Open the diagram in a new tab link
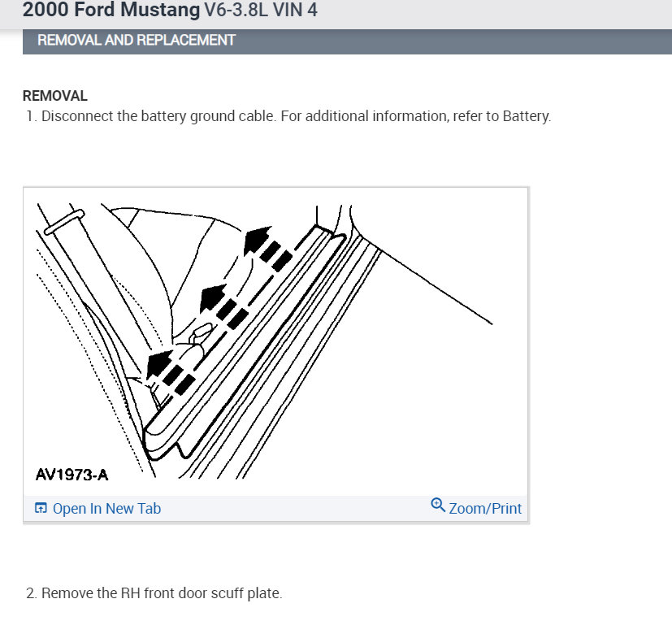This screenshot has width=672, height=625. coord(106,509)
